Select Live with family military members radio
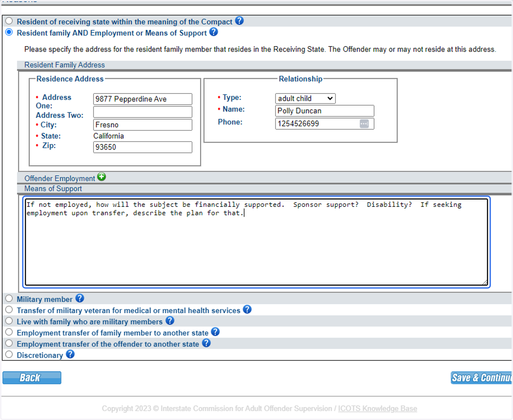This screenshot has width=513, height=420. click(9, 321)
